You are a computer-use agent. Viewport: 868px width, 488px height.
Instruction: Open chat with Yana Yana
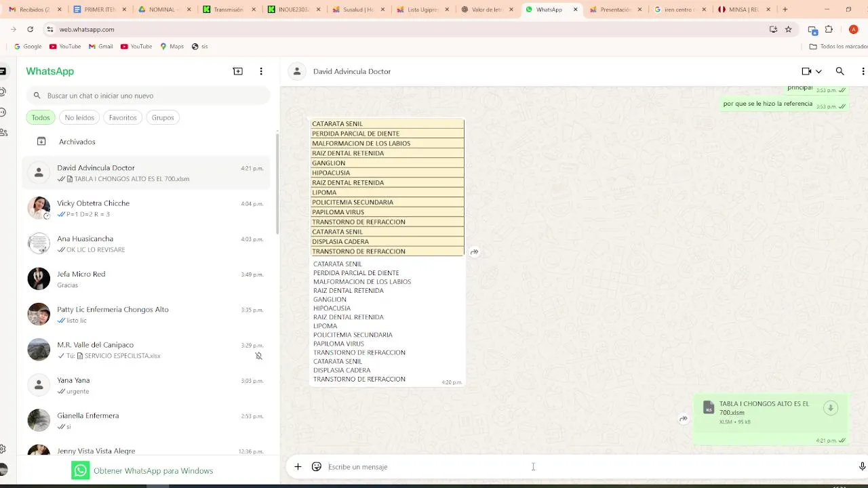pos(146,385)
